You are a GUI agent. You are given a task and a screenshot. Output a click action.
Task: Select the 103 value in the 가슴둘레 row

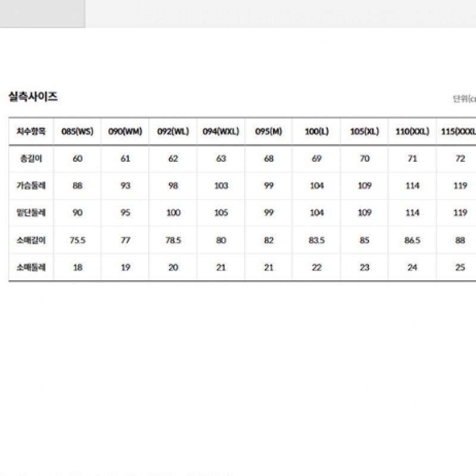(x=221, y=186)
